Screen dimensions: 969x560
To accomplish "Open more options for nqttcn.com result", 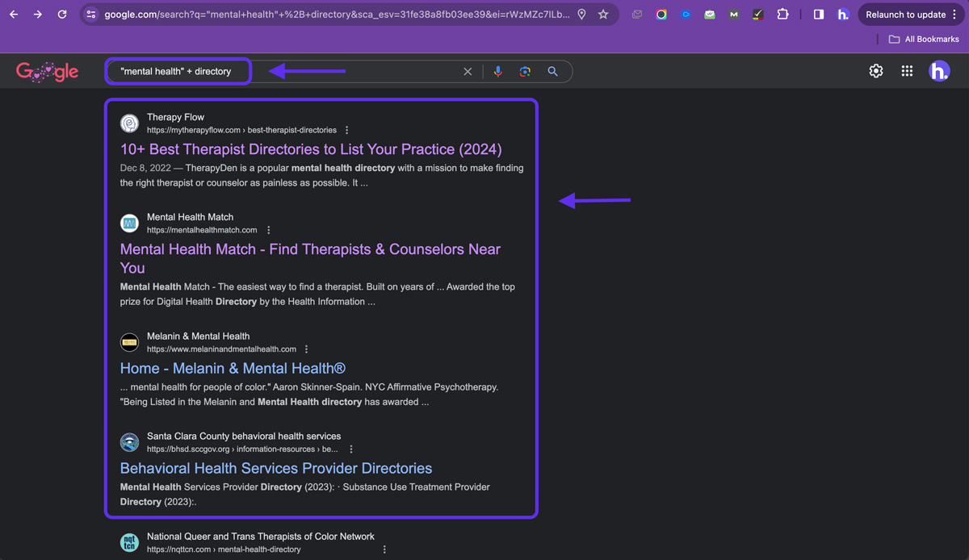I will (x=384, y=550).
